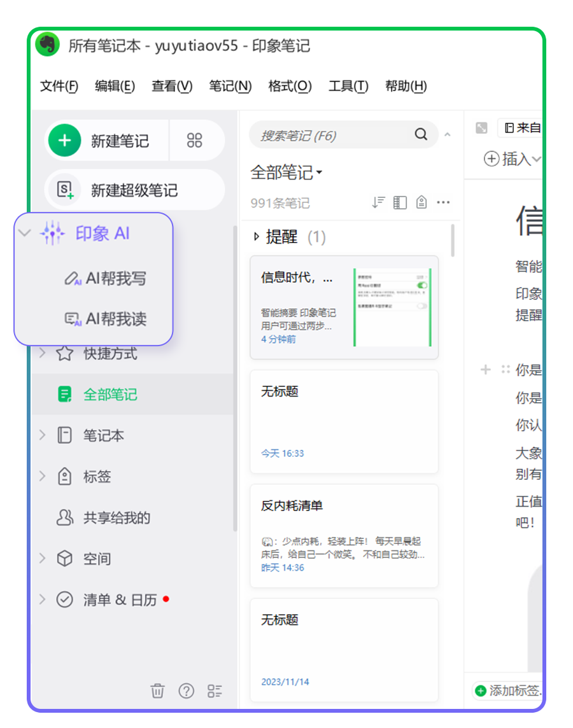The width and height of the screenshot is (573, 728).
Task: Collapse search area with the up caret
Action: [x=448, y=135]
